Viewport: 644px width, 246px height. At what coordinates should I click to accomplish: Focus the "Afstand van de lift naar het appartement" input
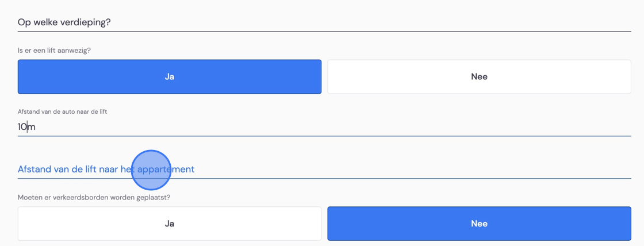(324, 169)
